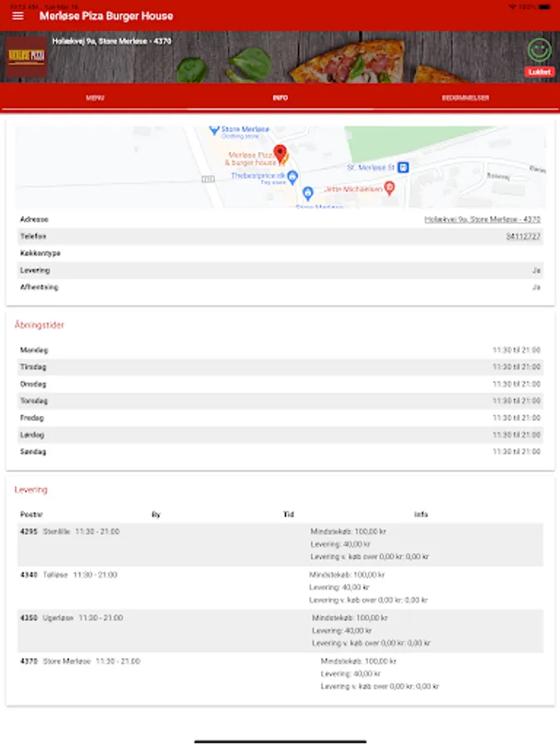Tap the Postnr column header
560x747 pixels.
(32, 515)
